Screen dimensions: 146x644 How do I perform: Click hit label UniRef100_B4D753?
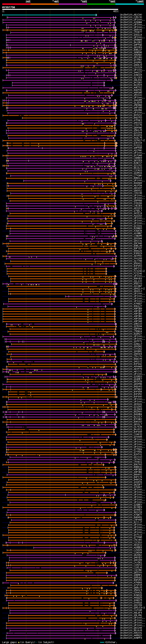[x=131, y=118]
